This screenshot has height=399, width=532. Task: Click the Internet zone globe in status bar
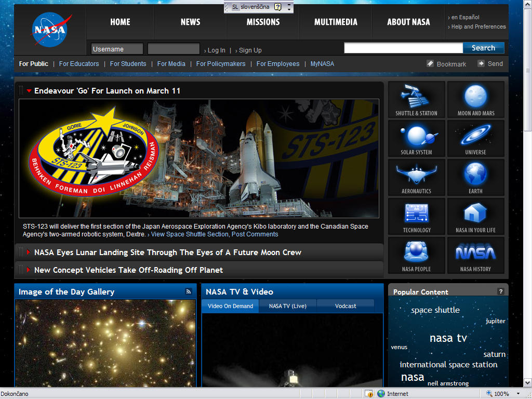[x=381, y=394]
